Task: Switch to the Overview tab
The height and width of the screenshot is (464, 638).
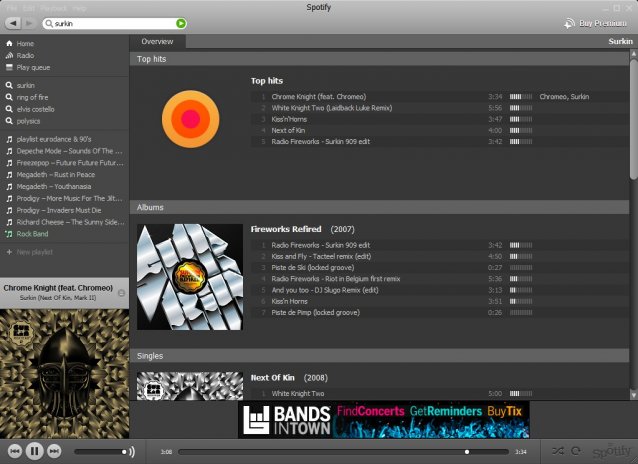Action: (x=157, y=42)
